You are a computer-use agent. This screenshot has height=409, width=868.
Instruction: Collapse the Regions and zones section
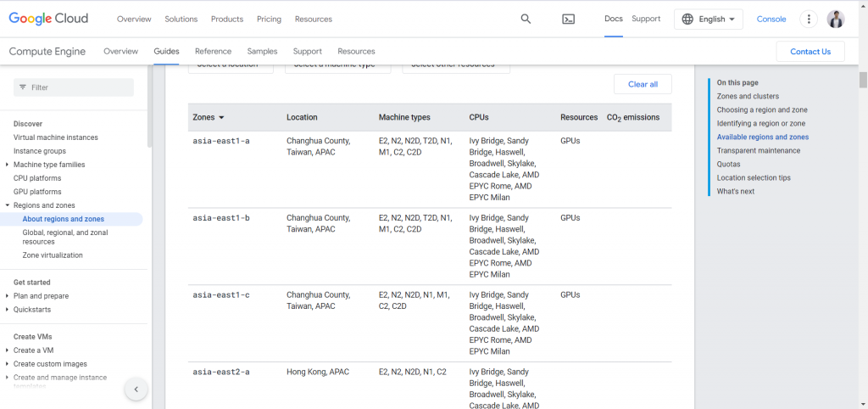pos(8,205)
